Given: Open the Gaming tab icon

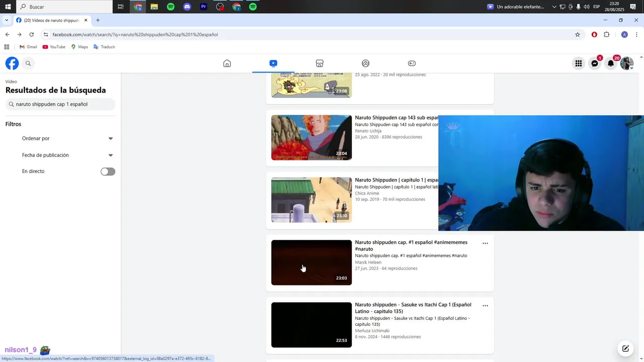Looking at the screenshot, I should click(412, 63).
